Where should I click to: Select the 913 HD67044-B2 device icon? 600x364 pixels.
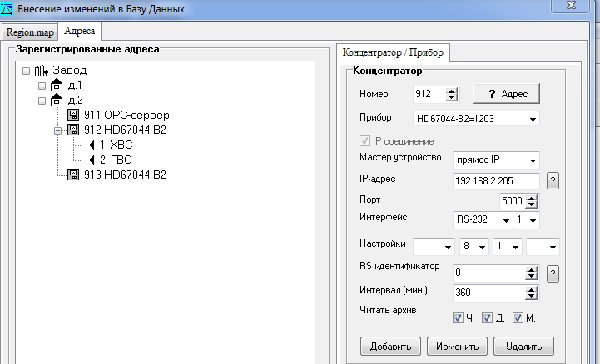(73, 175)
